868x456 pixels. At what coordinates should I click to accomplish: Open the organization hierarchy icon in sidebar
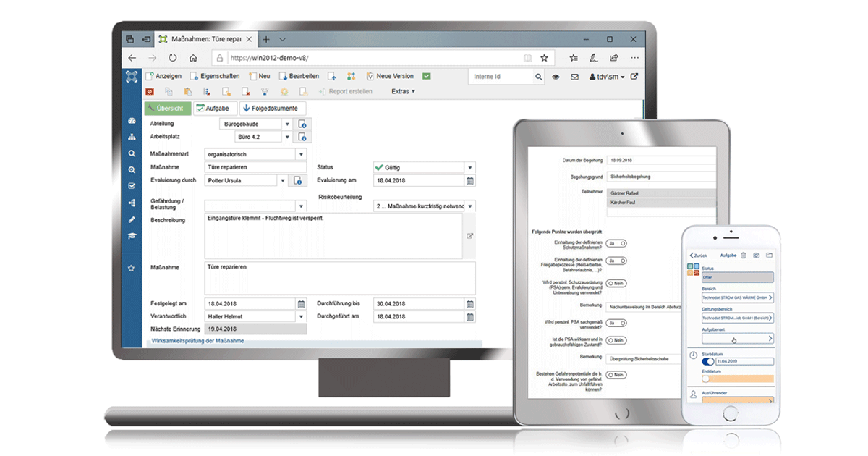pos(132,137)
